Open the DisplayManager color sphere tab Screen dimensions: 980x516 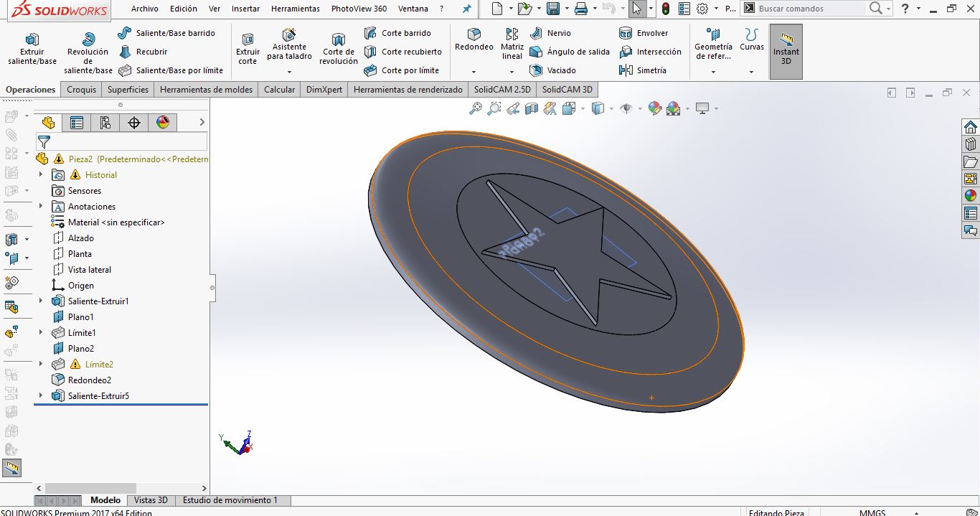[x=163, y=123]
